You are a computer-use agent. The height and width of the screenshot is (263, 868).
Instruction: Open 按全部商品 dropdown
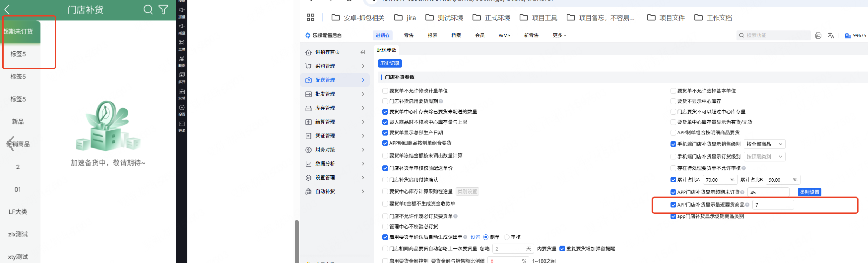764,144
